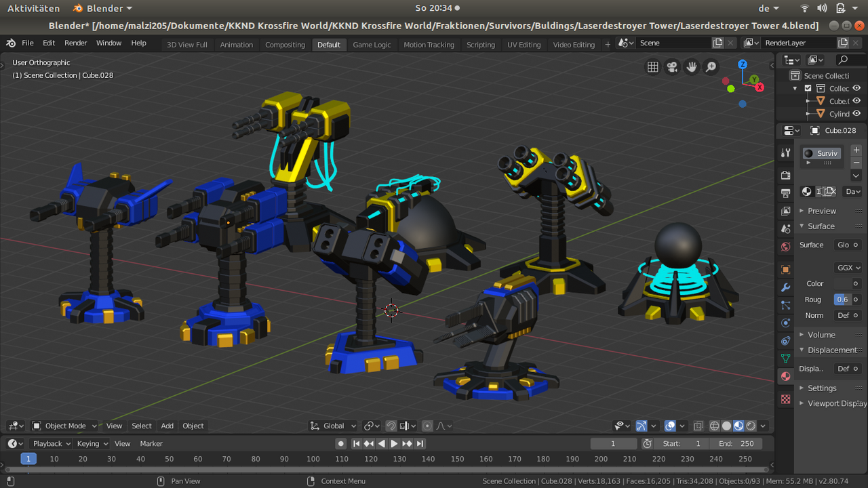Open the Active Tool properties tab
The height and width of the screenshot is (488, 868).
click(x=785, y=153)
